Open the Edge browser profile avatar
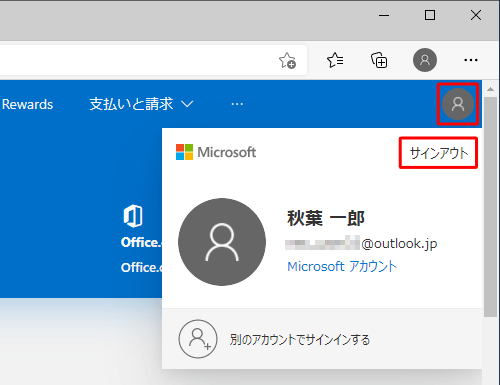Viewport: 500px width, 385px height. [x=425, y=60]
